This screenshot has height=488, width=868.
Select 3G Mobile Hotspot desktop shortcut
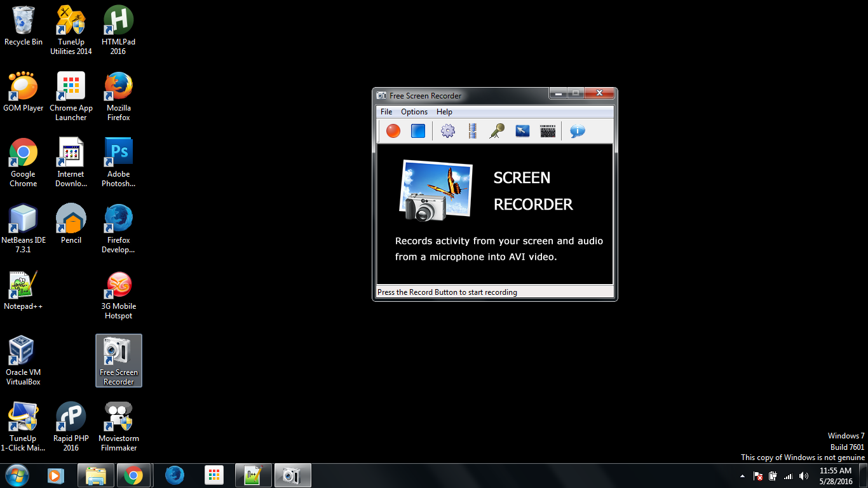click(118, 294)
